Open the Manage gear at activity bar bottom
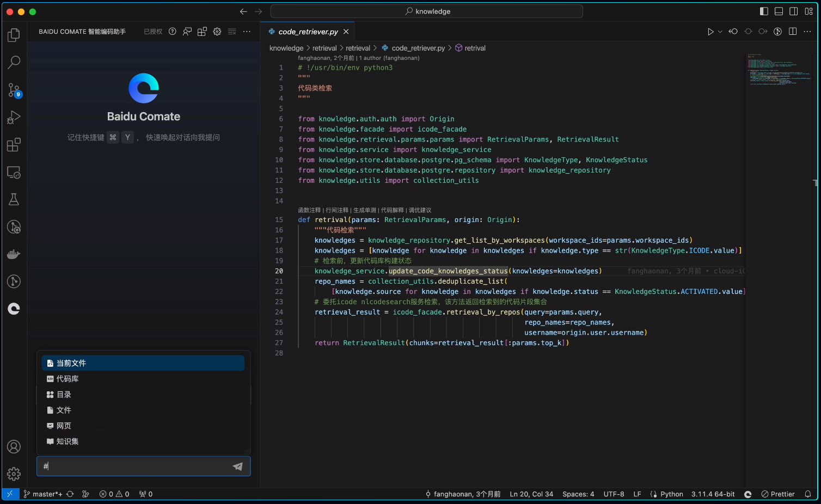This screenshot has width=821, height=504. [x=14, y=474]
